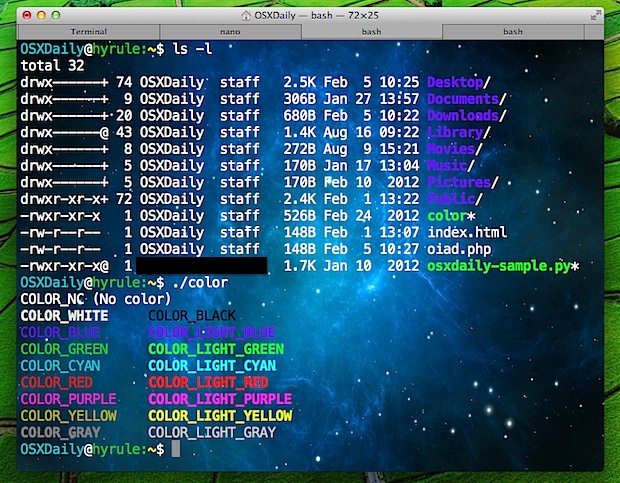Click the Pictures/ directory name
This screenshot has height=483, width=620.
click(x=463, y=182)
